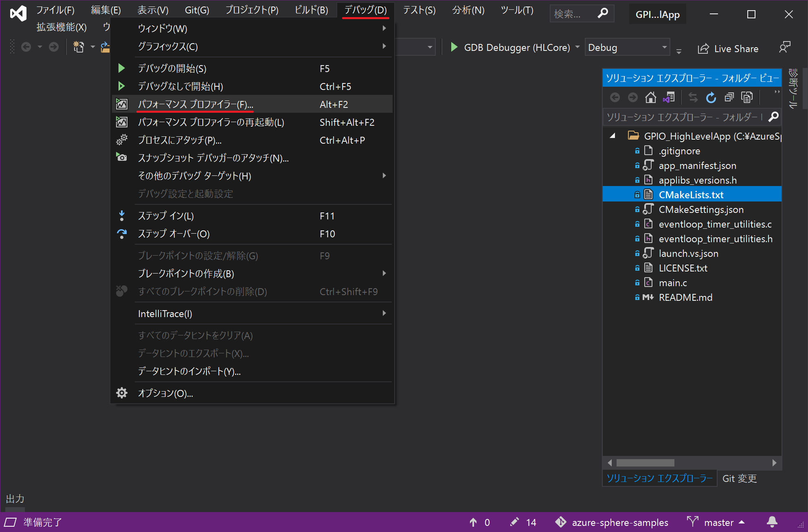Image resolution: width=808 pixels, height=532 pixels.
Task: Collapse the GPIO_HighLevelApp folder node
Action: pyautogui.click(x=613, y=136)
